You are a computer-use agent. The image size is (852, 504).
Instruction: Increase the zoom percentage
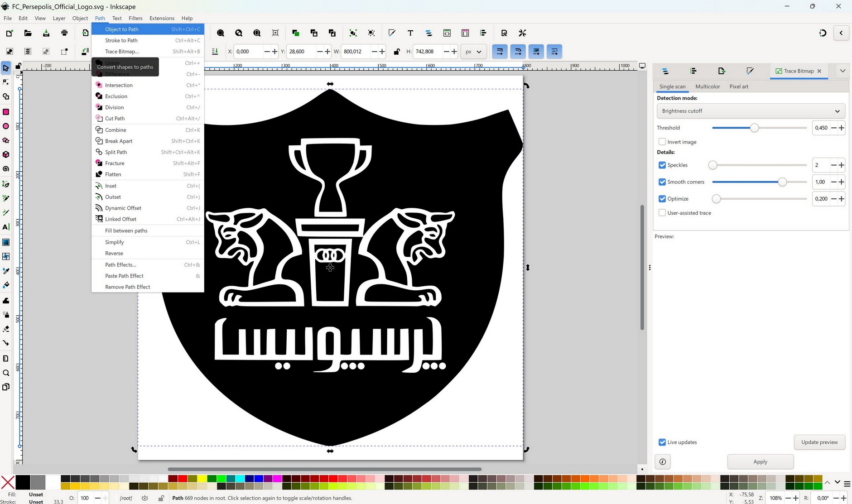(795, 498)
